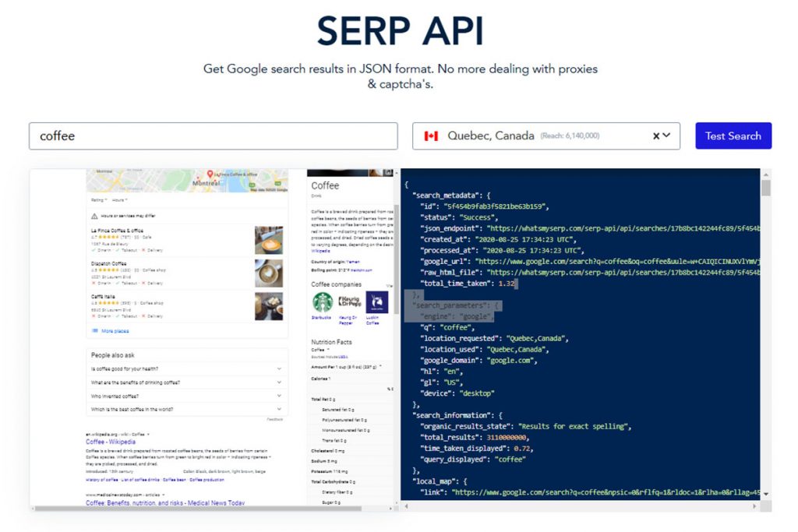Click the Keurig Dr Pepper logo
Screen dimensions: 798x532
(x=350, y=301)
